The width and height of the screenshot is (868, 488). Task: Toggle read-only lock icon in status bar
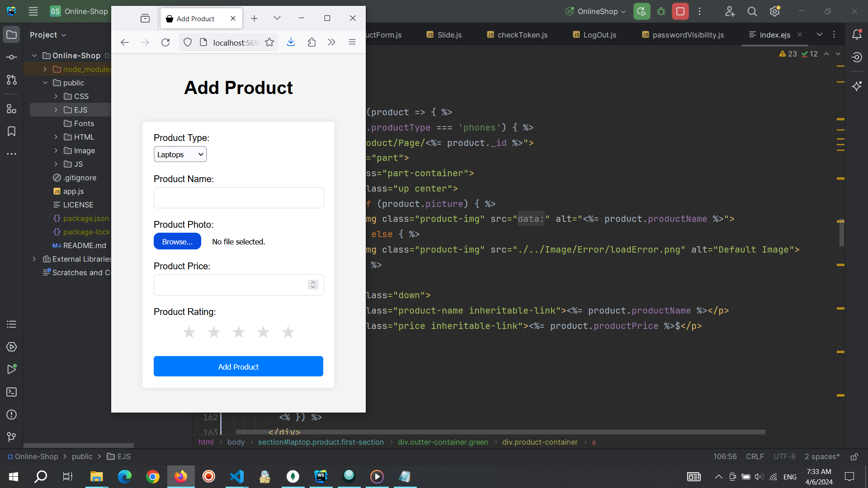tap(854, 457)
